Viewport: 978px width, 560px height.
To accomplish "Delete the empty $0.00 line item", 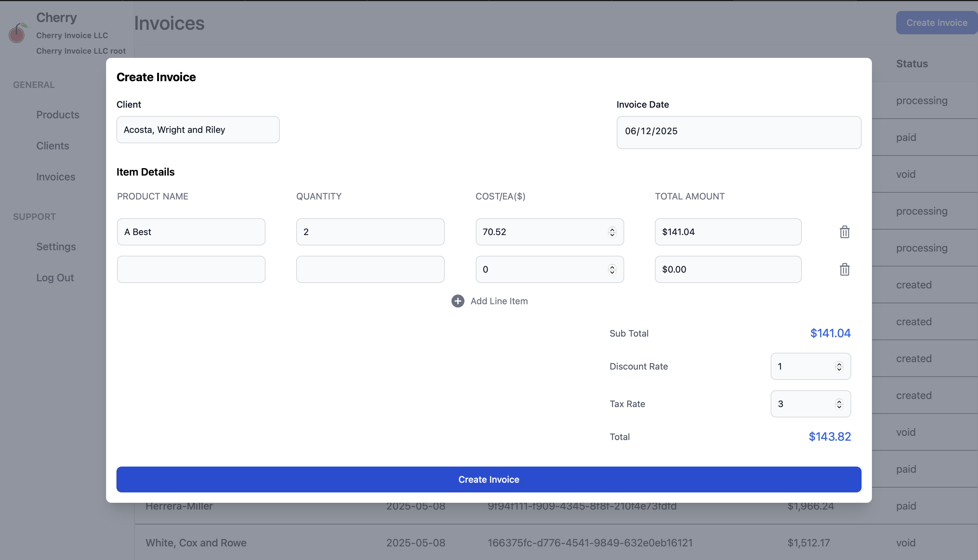I will point(844,269).
